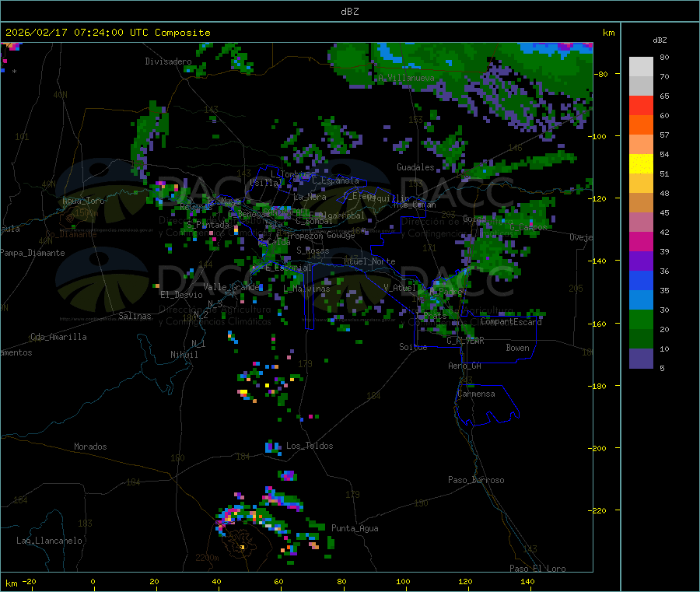Click the 'Lag.Llancanelo' label

49,541
